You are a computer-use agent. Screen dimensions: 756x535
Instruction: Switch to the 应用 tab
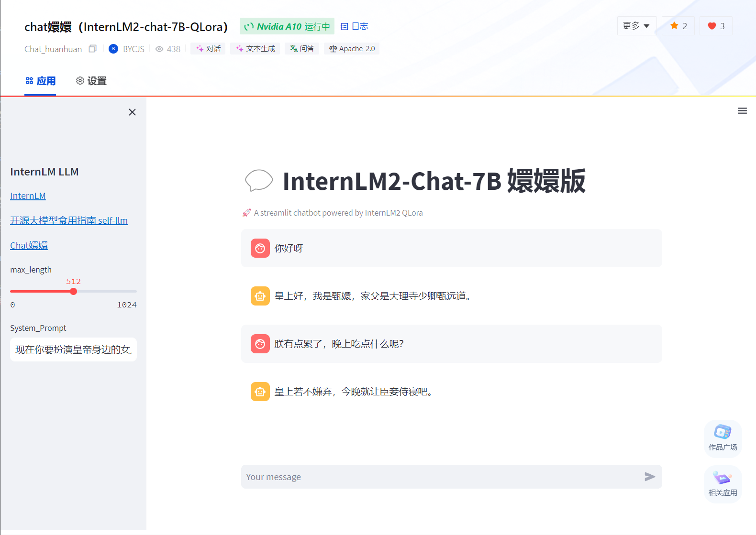pos(40,81)
